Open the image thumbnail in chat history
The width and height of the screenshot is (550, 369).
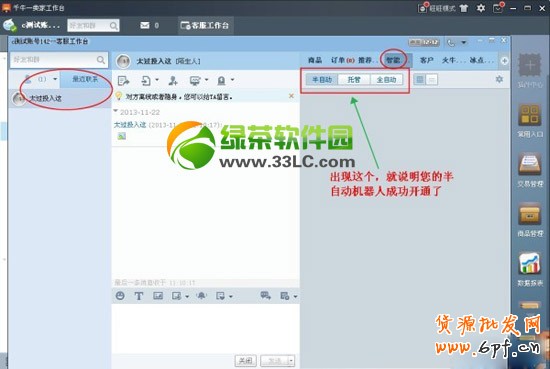tap(121, 136)
